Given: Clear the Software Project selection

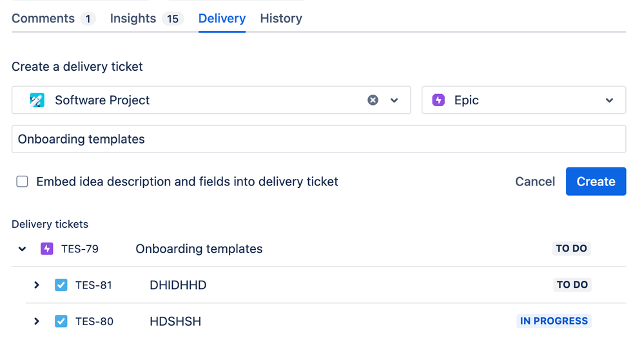Looking at the screenshot, I should pos(373,100).
